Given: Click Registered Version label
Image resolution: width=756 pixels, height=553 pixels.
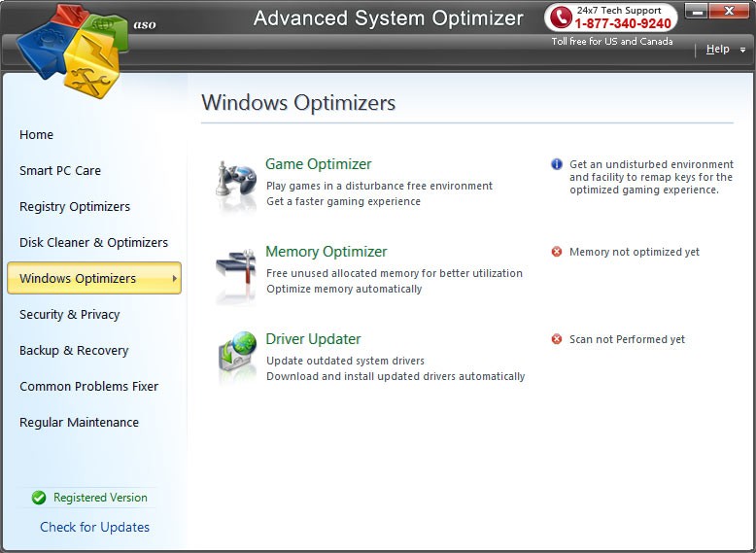Looking at the screenshot, I should tap(100, 498).
